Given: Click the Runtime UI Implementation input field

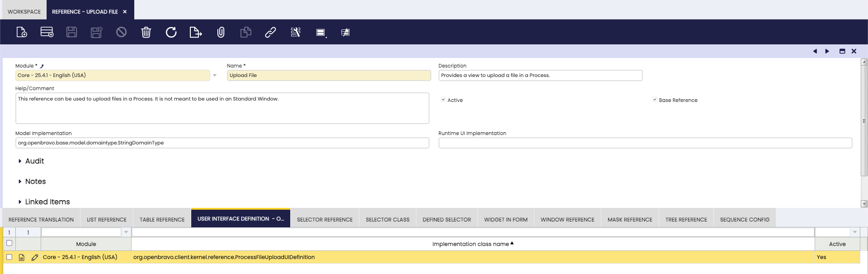Looking at the screenshot, I should coord(645,143).
